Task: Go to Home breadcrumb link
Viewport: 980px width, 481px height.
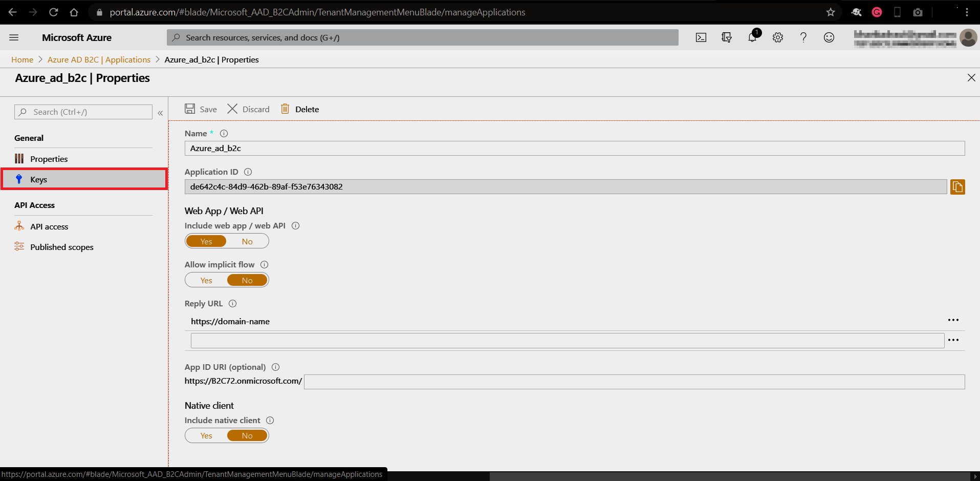Action: point(23,60)
